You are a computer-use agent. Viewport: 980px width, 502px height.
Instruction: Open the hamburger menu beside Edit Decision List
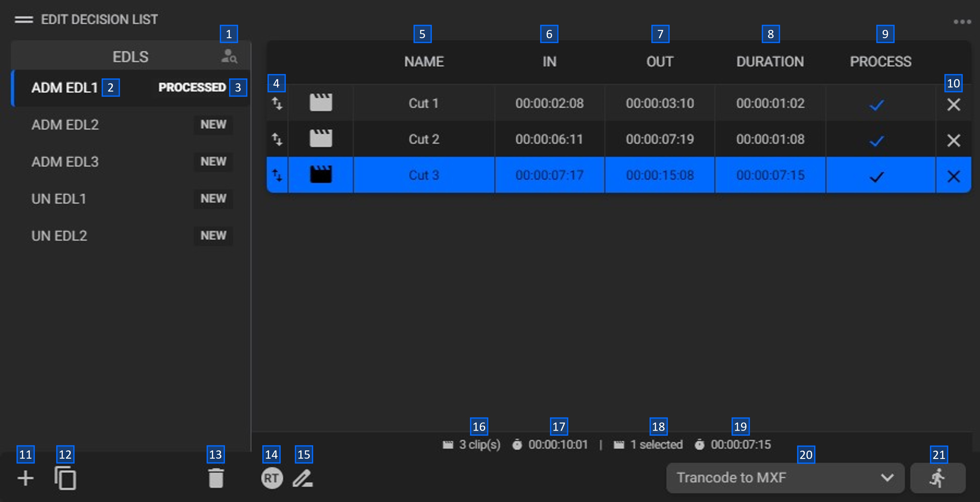23,19
